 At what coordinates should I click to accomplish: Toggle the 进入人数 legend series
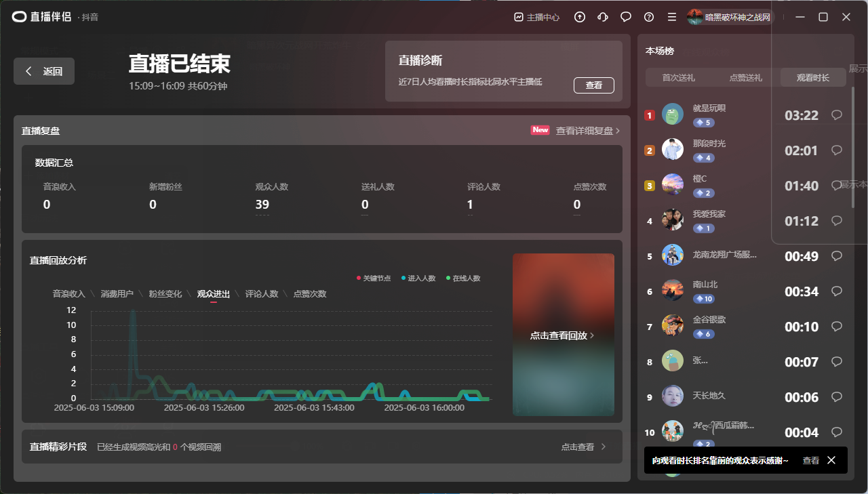pos(418,279)
